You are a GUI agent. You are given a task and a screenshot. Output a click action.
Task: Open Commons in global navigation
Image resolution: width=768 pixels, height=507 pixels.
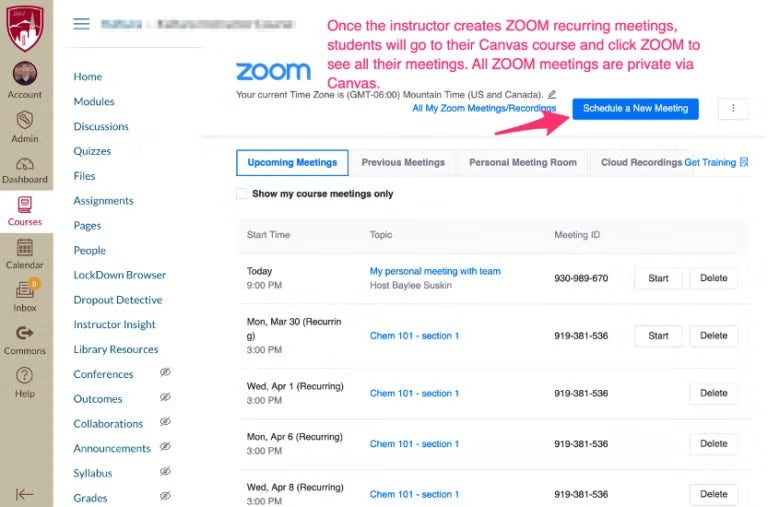tap(24, 340)
